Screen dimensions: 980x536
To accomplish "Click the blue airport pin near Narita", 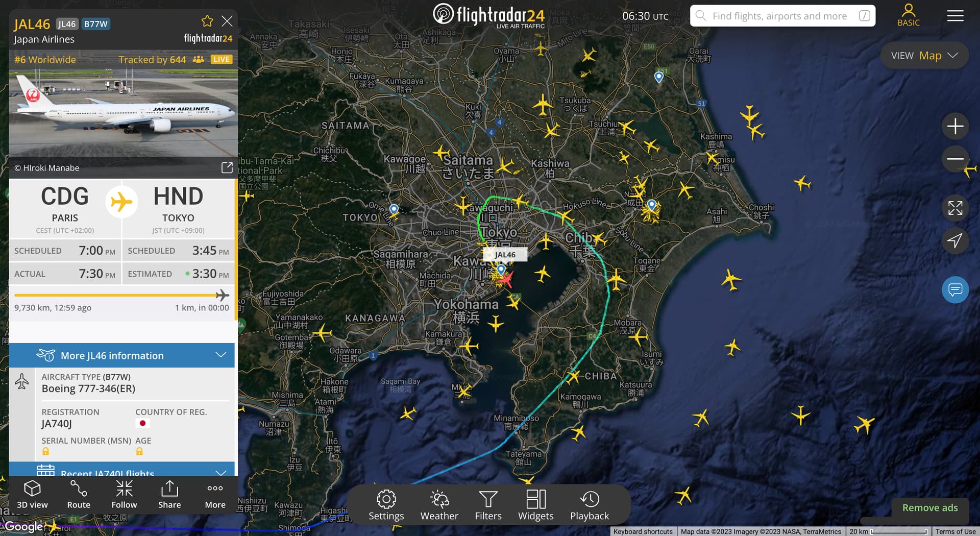I will pyautogui.click(x=652, y=205).
